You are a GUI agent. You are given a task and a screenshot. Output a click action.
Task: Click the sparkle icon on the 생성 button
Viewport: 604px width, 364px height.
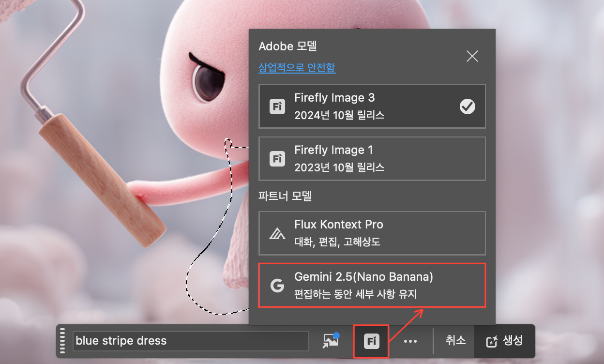coord(492,341)
